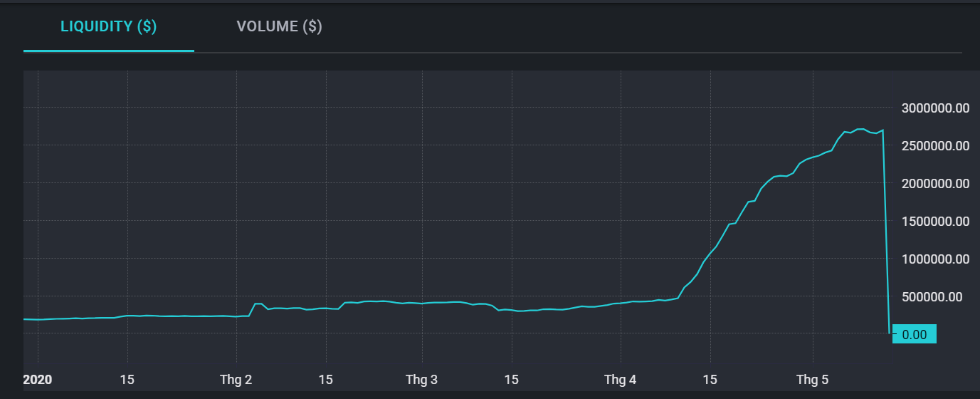
Task: Click the Thg 5 date label
Action: tap(812, 380)
